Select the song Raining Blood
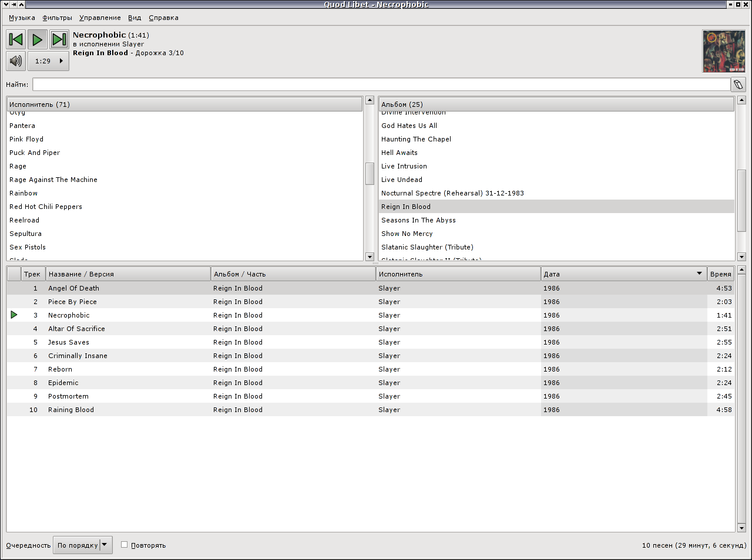 coord(371,410)
